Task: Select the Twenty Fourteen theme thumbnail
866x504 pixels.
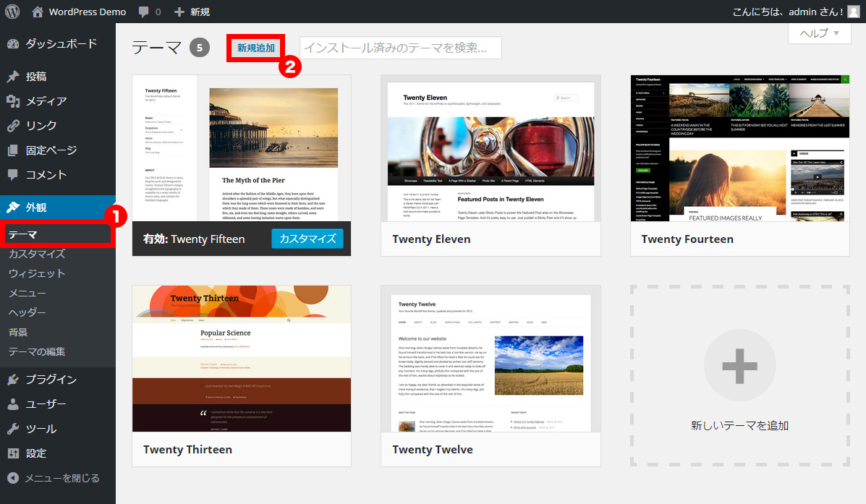Action: 740,148
